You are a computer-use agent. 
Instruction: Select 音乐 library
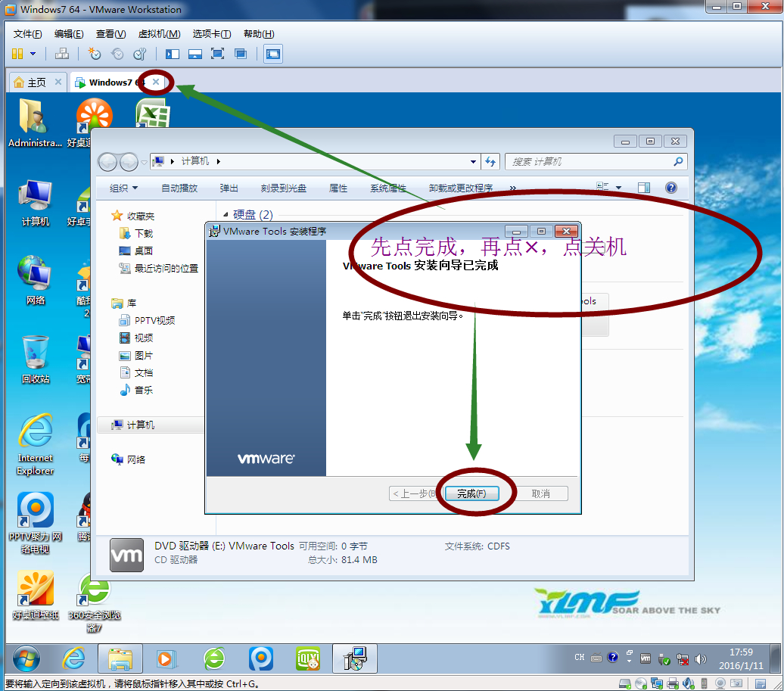click(136, 391)
